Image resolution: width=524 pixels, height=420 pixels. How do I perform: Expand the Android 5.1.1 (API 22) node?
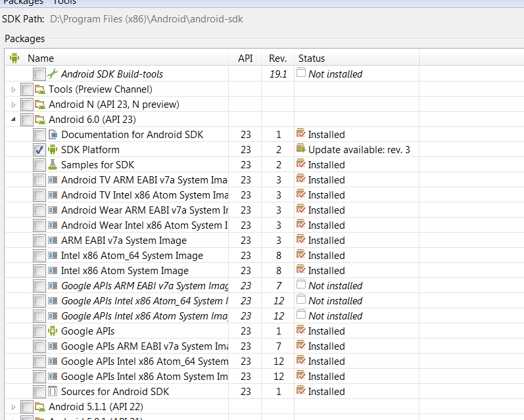13,407
